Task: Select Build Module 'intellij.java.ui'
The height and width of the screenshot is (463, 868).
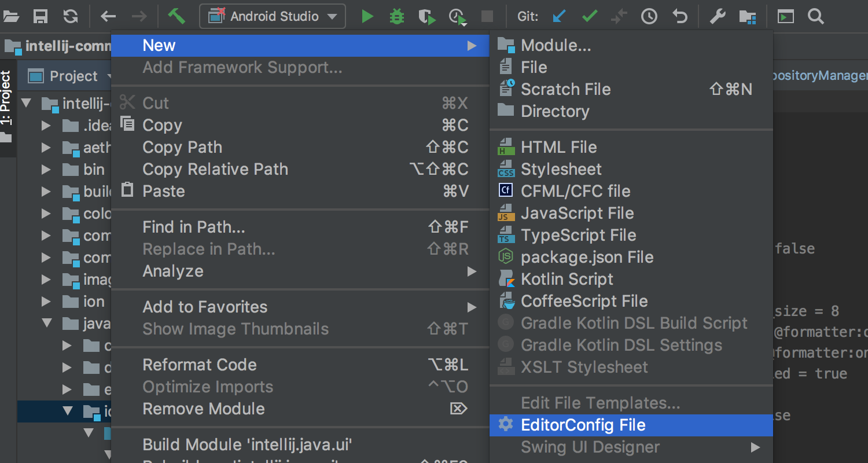Action: 300,444
